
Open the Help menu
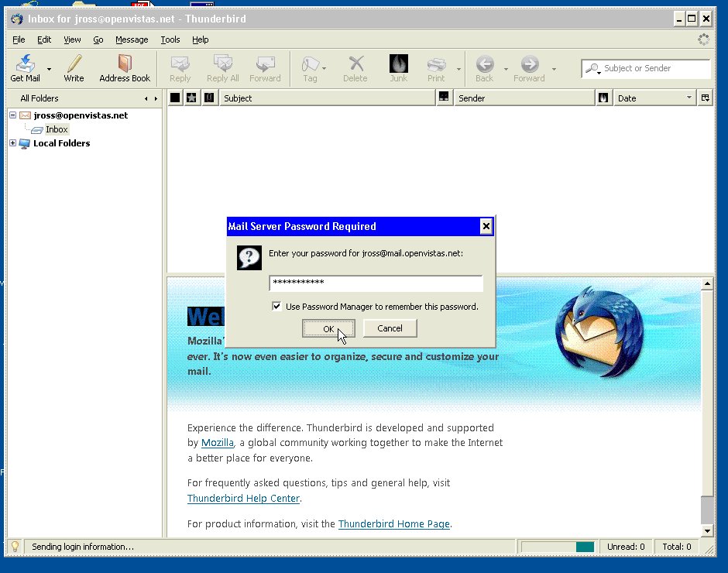[x=200, y=39]
